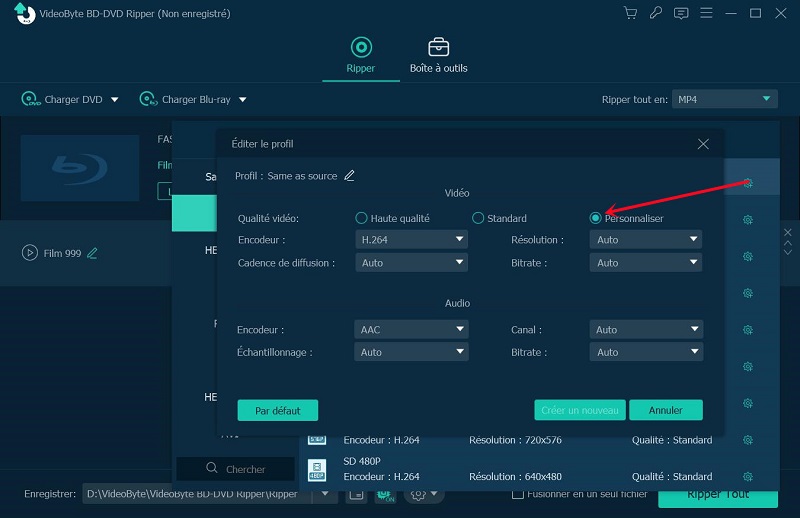Click the Annuler button
This screenshot has width=800, height=518.
tap(666, 410)
